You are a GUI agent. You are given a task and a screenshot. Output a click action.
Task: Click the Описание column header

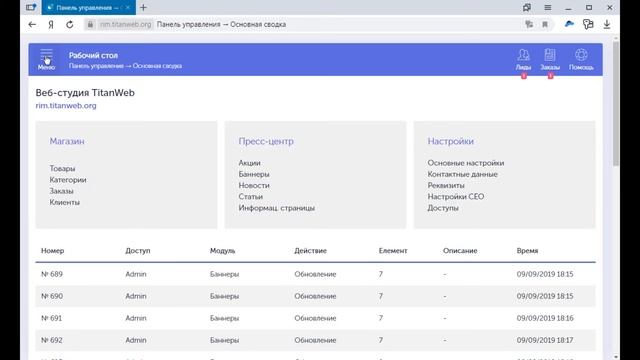click(x=460, y=251)
